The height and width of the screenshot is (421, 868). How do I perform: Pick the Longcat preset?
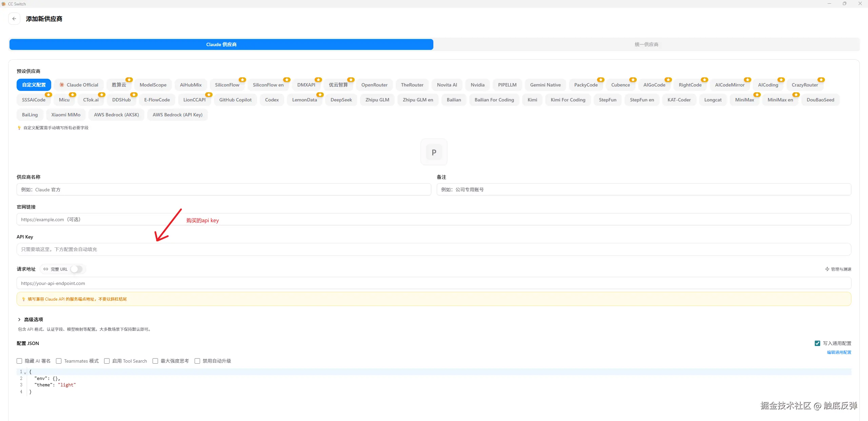713,100
